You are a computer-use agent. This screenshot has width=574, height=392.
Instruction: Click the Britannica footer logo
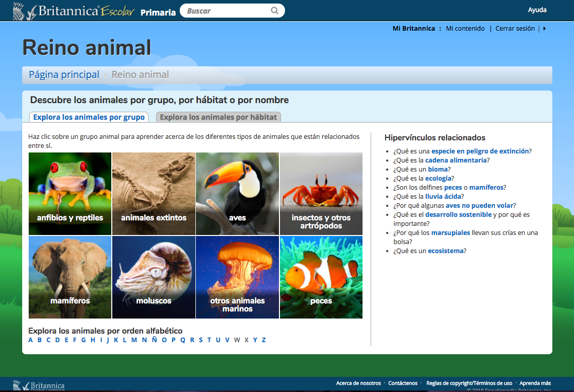[x=39, y=385]
